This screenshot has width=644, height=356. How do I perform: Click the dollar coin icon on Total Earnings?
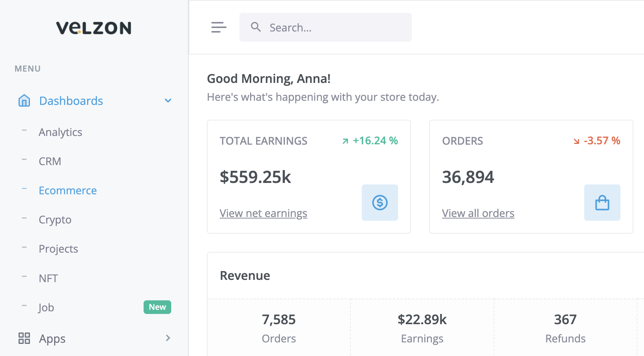click(380, 203)
